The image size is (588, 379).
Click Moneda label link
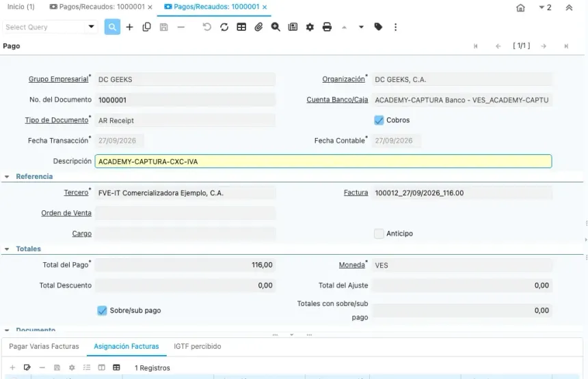pos(351,265)
